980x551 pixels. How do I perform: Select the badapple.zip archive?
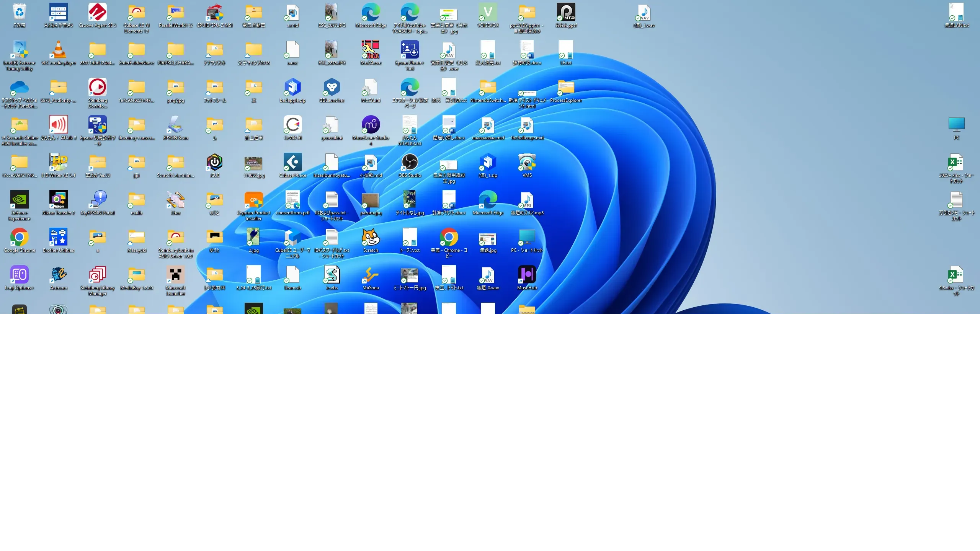point(292,87)
